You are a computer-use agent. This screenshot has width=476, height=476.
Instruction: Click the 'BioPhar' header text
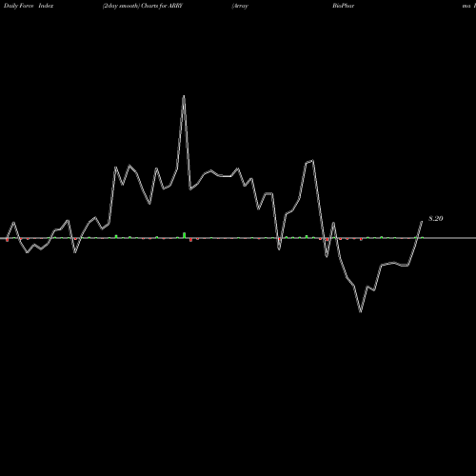point(344,6)
